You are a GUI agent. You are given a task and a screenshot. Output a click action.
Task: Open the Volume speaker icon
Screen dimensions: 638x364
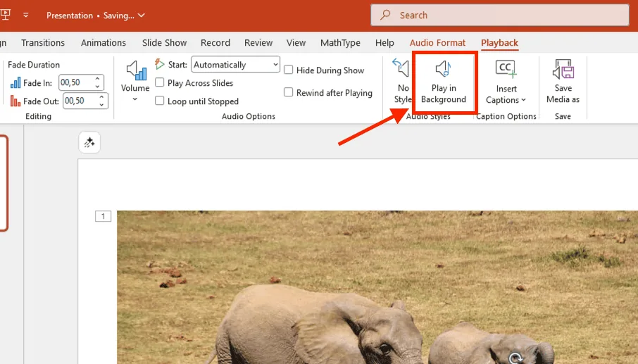point(135,72)
